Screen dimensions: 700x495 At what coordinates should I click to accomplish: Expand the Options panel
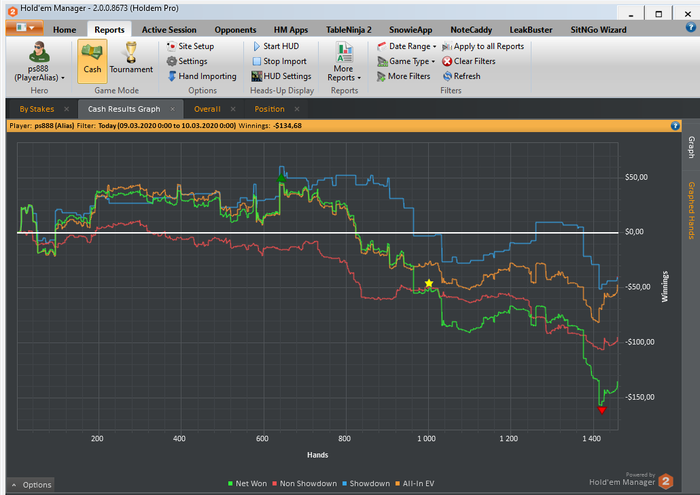(31, 485)
